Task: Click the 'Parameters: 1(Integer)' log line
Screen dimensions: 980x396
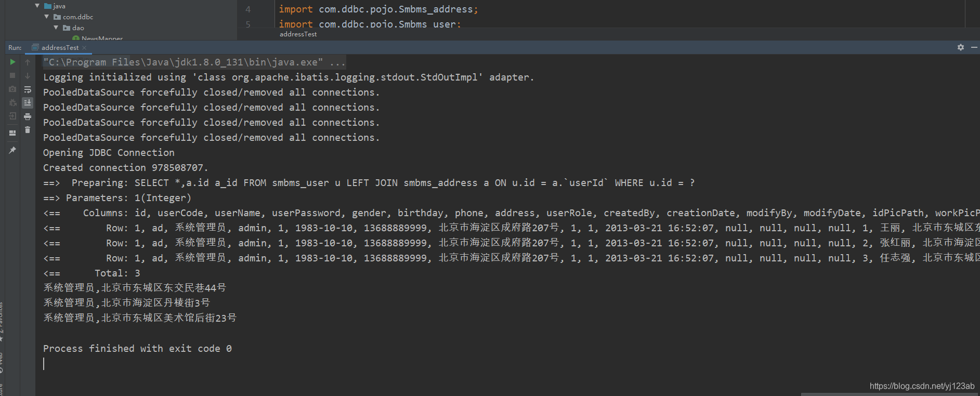Action: 117,198
